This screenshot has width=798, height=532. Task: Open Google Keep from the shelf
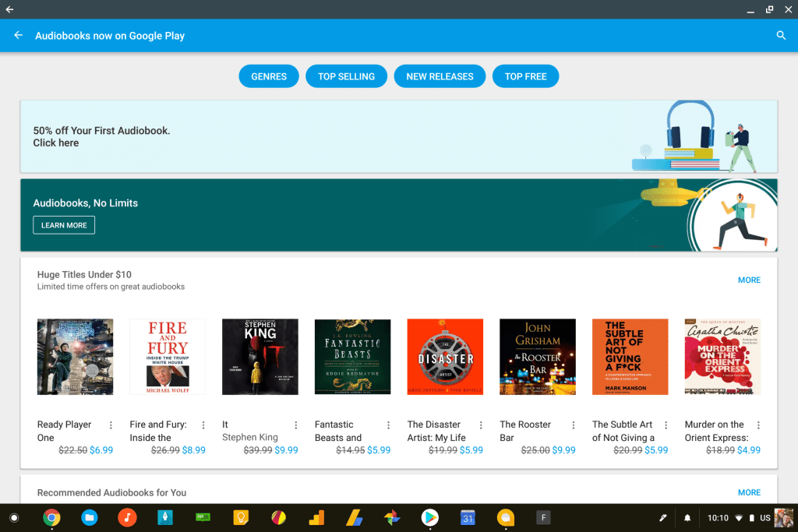pos(241,518)
